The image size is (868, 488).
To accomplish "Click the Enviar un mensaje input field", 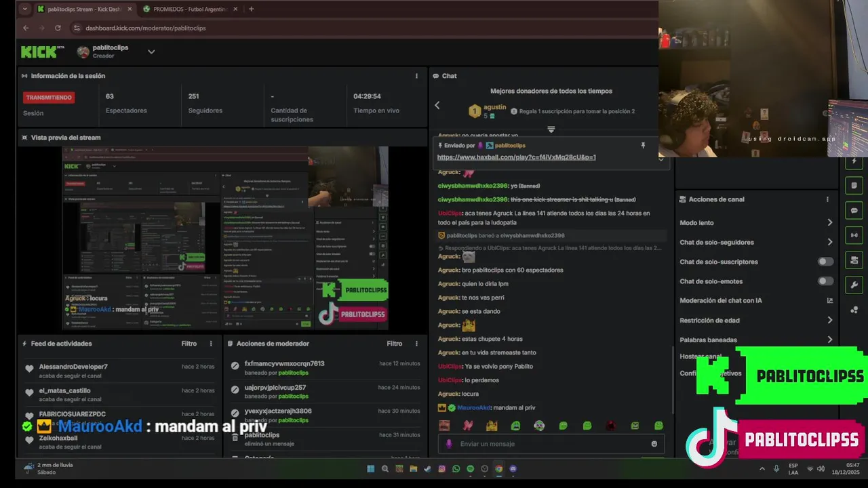I will (x=553, y=444).
